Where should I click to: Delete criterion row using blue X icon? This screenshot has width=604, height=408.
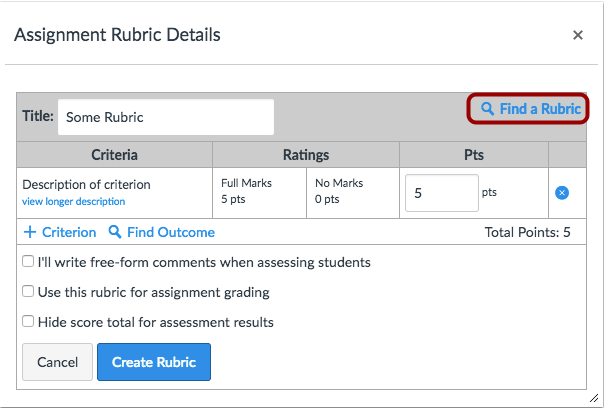562,192
